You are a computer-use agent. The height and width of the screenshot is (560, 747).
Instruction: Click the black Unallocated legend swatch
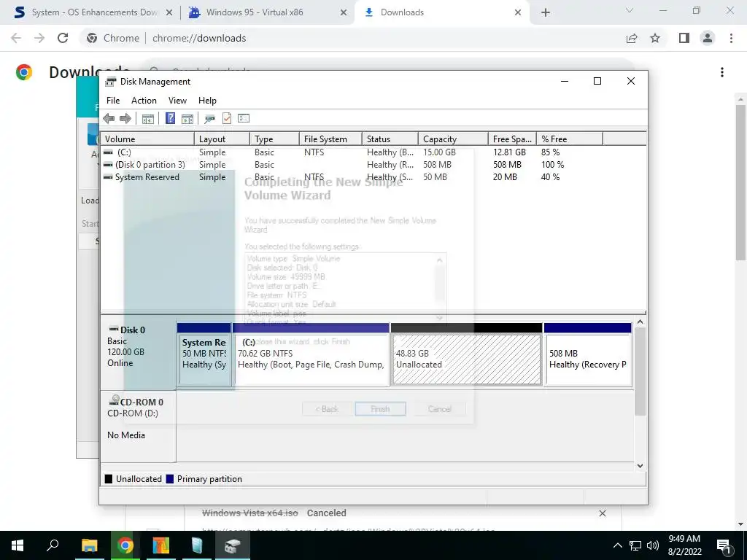coord(109,479)
